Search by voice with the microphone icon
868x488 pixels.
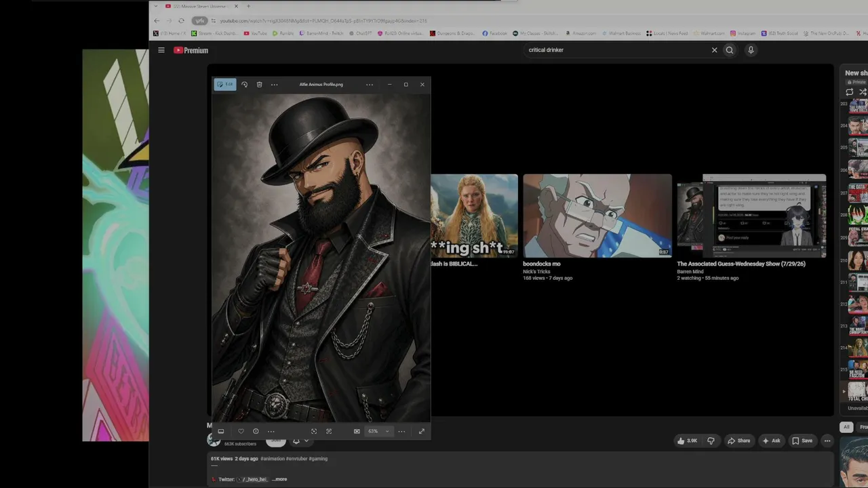751,50
